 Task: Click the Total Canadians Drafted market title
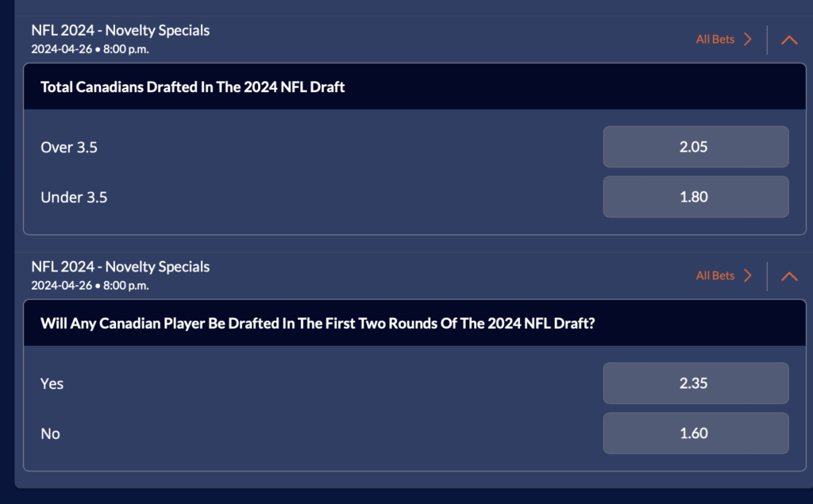[193, 87]
